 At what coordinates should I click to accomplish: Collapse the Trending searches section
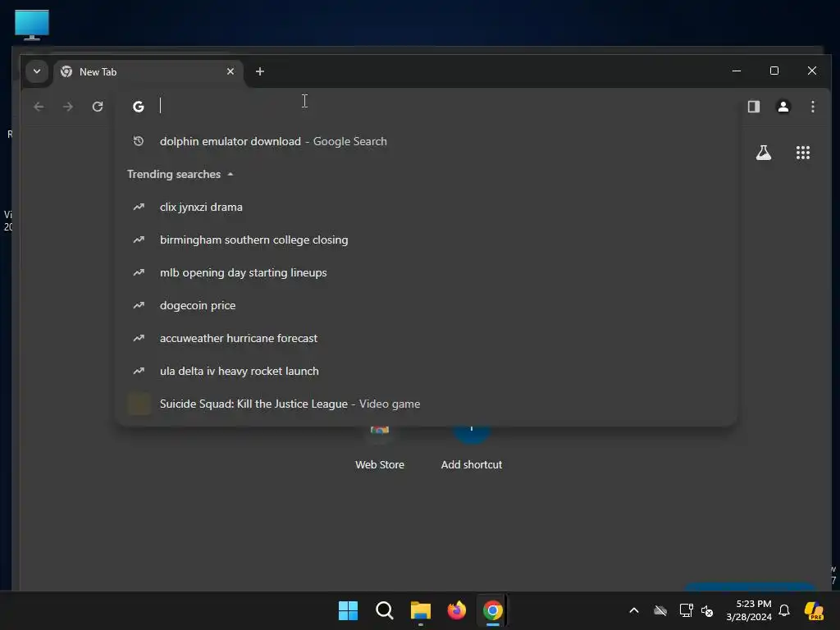click(230, 175)
